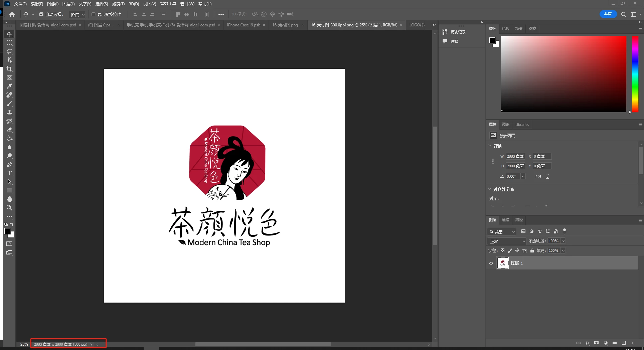Click the 共享 share button

(x=608, y=14)
